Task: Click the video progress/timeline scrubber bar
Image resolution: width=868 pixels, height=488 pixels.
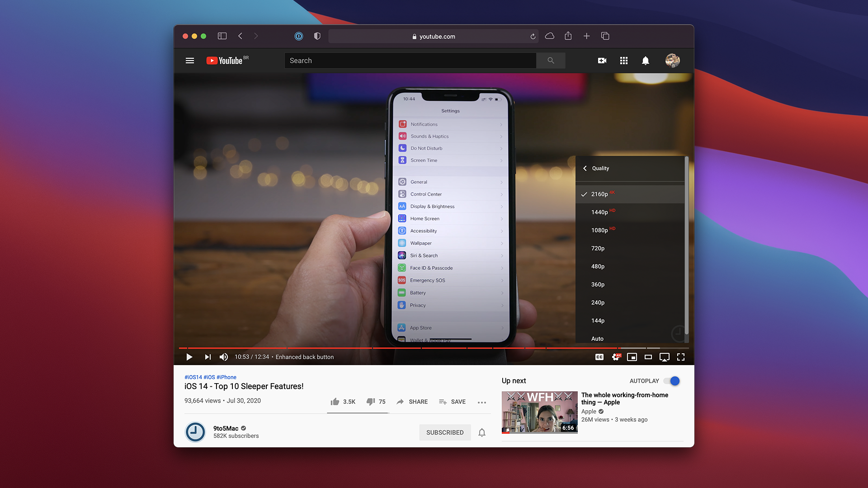Action: (x=434, y=347)
